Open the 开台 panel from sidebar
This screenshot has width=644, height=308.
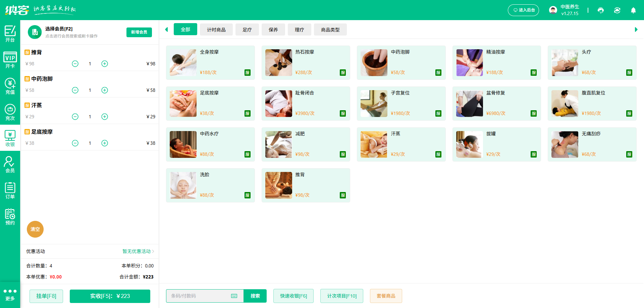pyautogui.click(x=10, y=33)
